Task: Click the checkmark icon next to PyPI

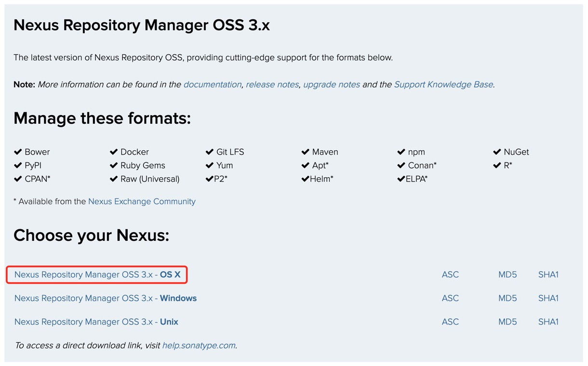Action: click(17, 165)
